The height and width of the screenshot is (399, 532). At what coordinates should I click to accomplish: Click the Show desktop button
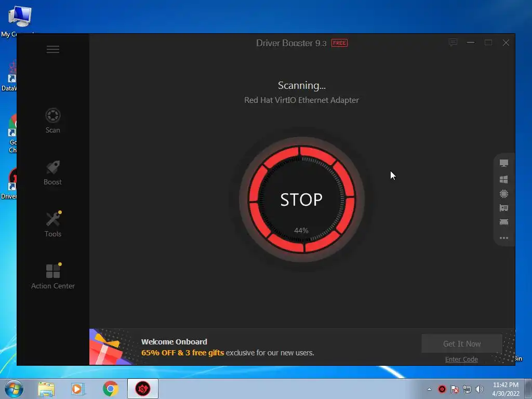[x=528, y=389]
